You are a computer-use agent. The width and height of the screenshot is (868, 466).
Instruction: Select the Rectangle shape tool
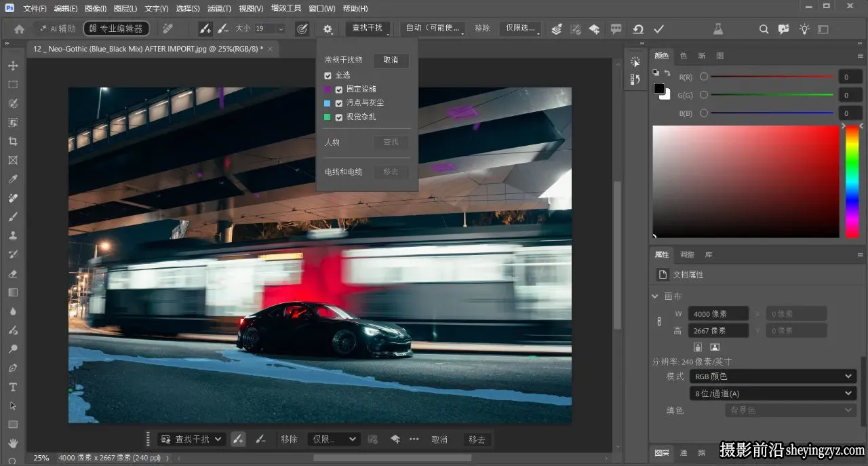pyautogui.click(x=13, y=425)
